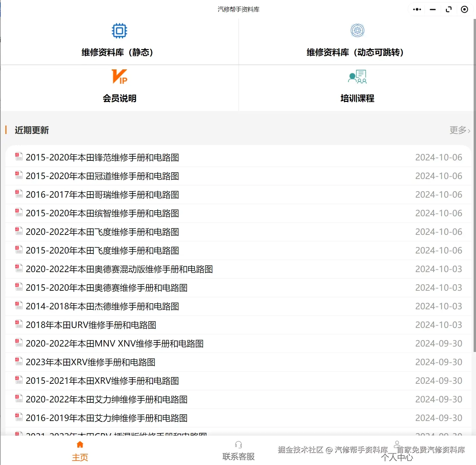The height and width of the screenshot is (465, 476).
Task: Click the fullscreen resize icon at top right
Action: point(449,9)
